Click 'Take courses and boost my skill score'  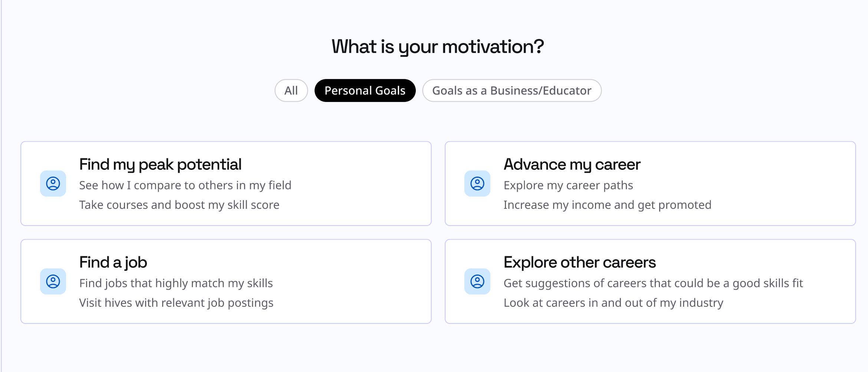[x=179, y=205]
